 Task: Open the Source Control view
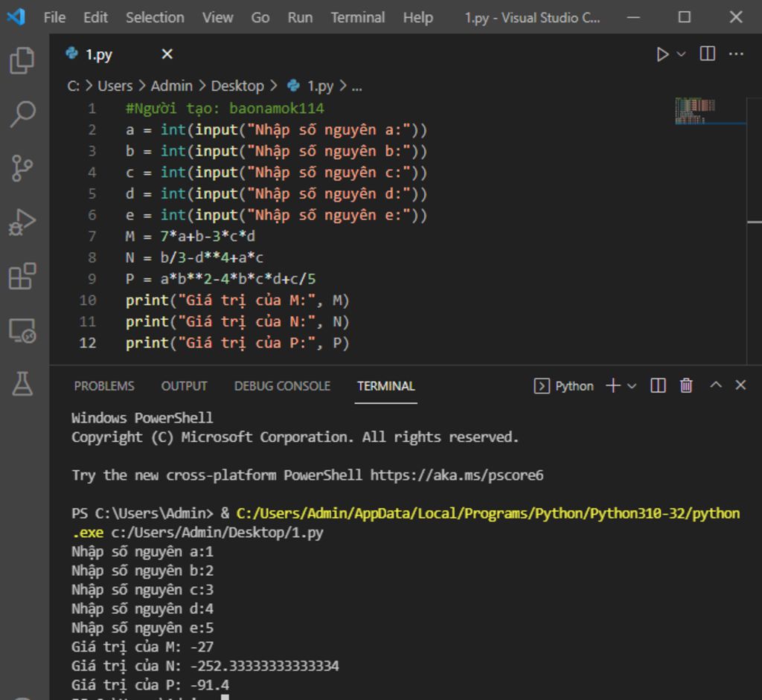pos(22,168)
